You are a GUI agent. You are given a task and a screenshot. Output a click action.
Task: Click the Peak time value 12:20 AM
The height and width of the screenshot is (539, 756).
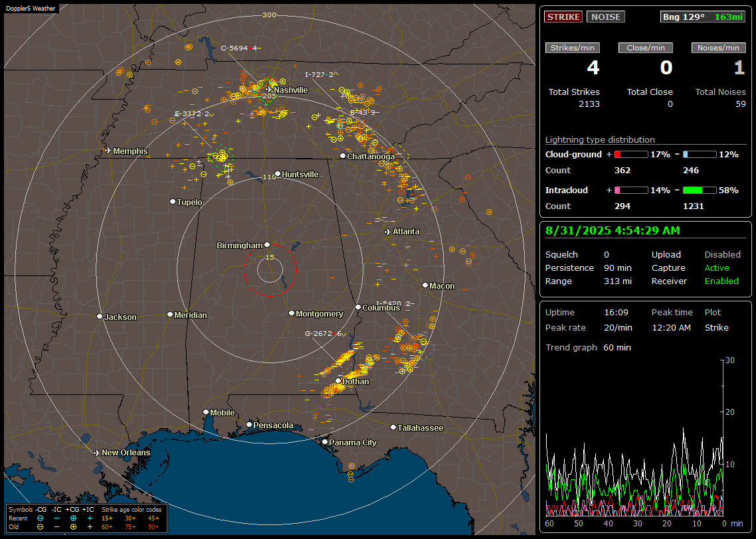[x=671, y=327]
